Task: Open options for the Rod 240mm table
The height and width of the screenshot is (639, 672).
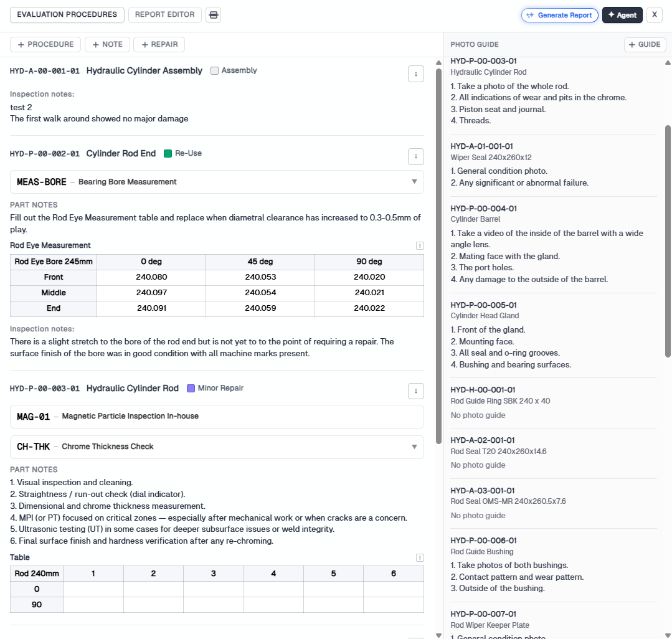Action: coord(420,557)
